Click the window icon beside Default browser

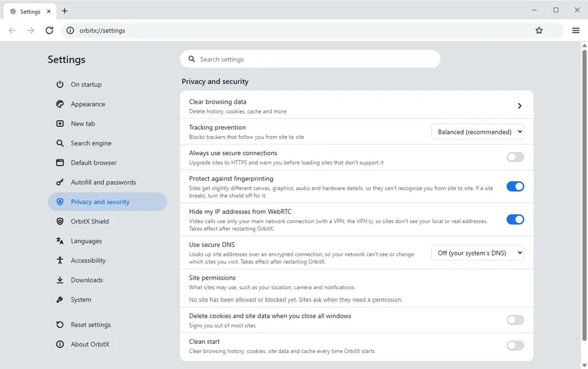point(60,162)
